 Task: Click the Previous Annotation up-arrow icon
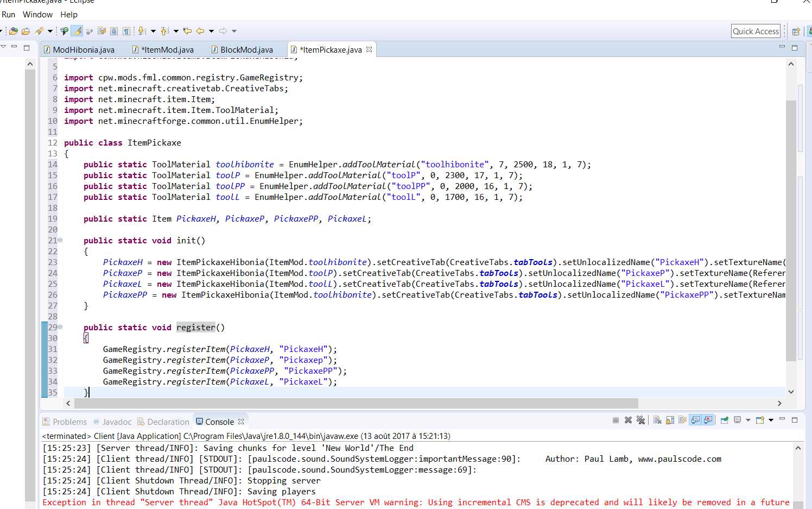(x=165, y=31)
